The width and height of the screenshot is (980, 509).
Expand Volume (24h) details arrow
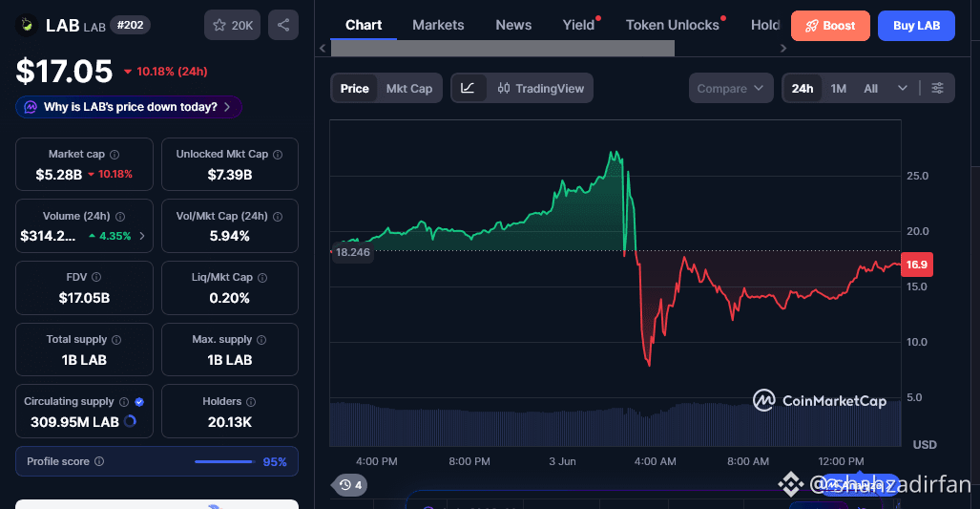[142, 236]
